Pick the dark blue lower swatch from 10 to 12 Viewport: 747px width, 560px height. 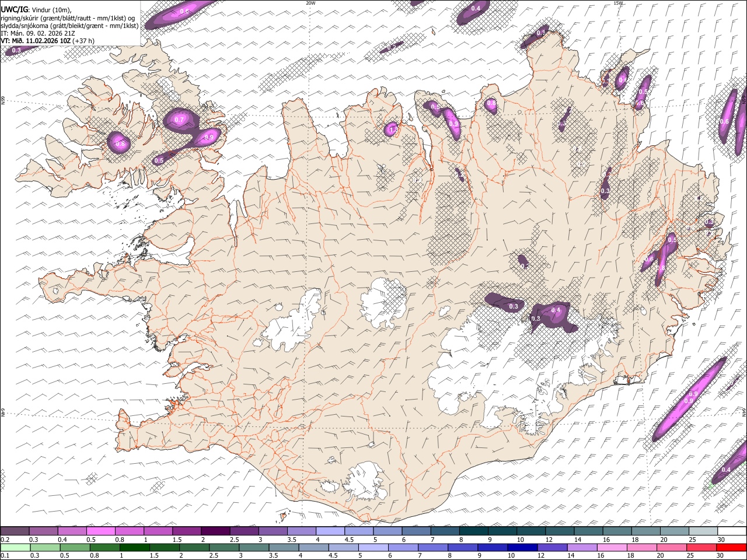click(x=522, y=547)
